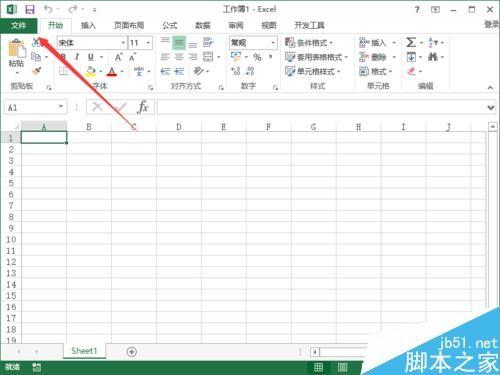The width and height of the screenshot is (500, 375).
Task: Click the Save icon in quick access toolbar
Action: (30, 9)
